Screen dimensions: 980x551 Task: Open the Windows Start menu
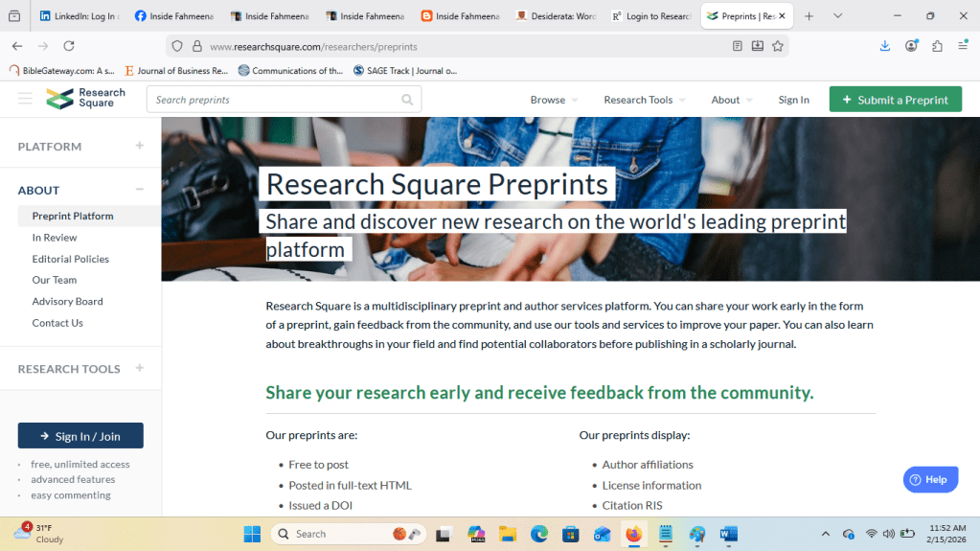[x=253, y=534]
